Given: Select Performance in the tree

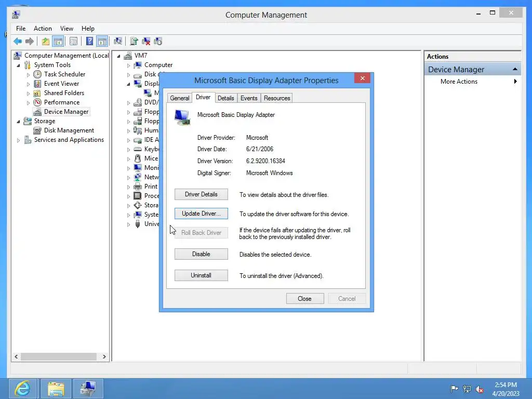Looking at the screenshot, I should 62,102.
